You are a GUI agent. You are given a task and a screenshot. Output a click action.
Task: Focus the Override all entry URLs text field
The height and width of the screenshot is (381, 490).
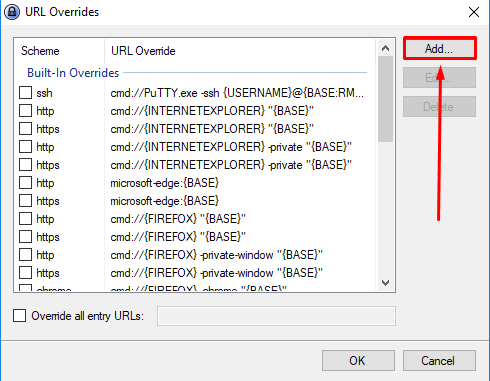coord(276,316)
